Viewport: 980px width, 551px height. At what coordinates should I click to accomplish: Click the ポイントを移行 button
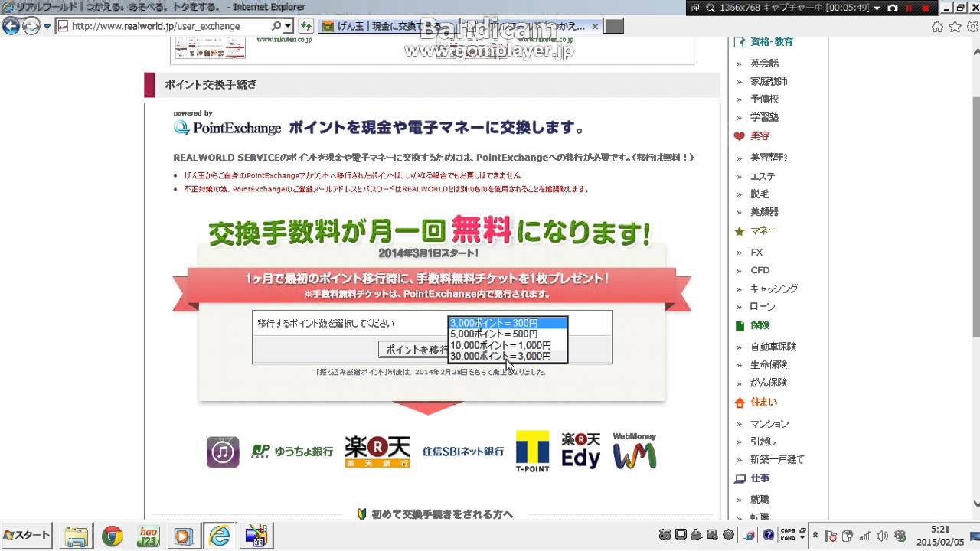pos(413,350)
